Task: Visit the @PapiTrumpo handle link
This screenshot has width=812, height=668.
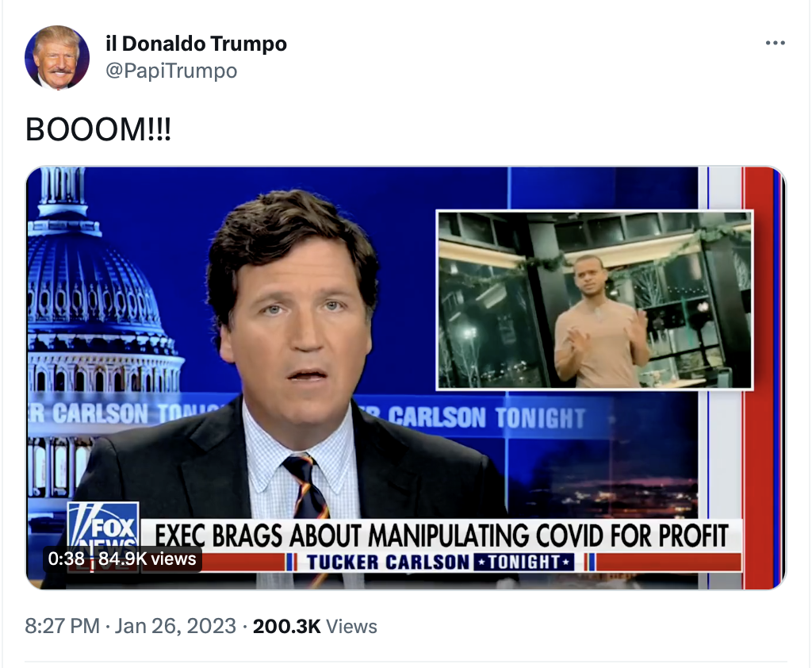Action: pyautogui.click(x=171, y=71)
